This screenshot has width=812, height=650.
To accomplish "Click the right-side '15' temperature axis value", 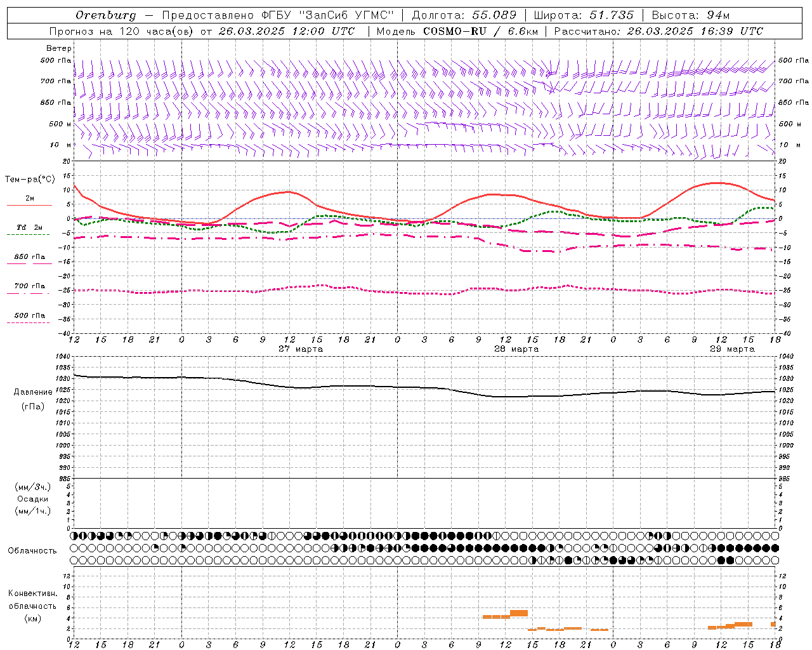I will point(783,176).
